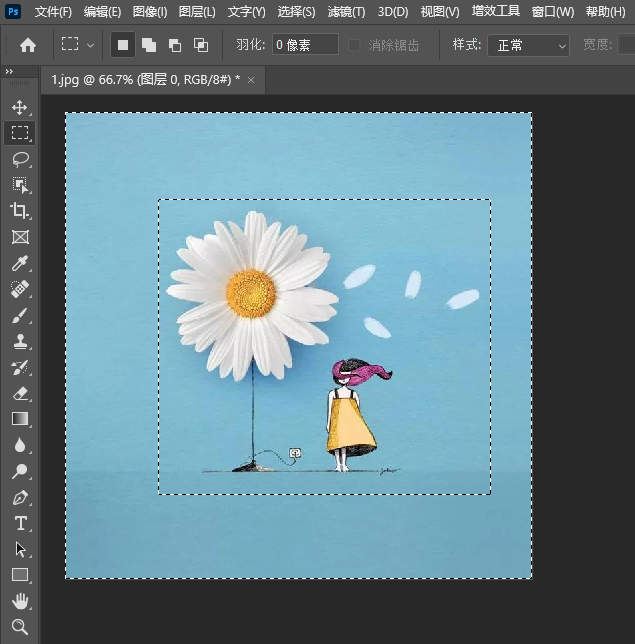Image resolution: width=635 pixels, height=644 pixels.
Task: Select the Hand tool
Action: 20,601
